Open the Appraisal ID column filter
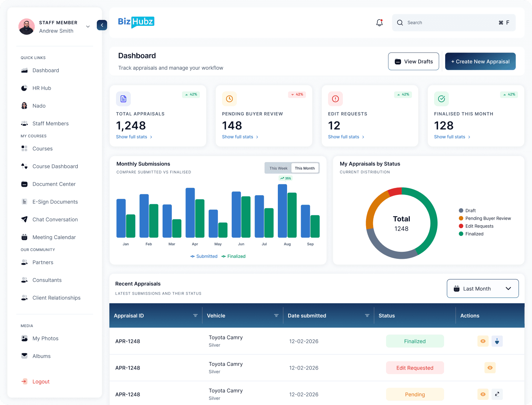The image size is (532, 405). pyautogui.click(x=195, y=316)
